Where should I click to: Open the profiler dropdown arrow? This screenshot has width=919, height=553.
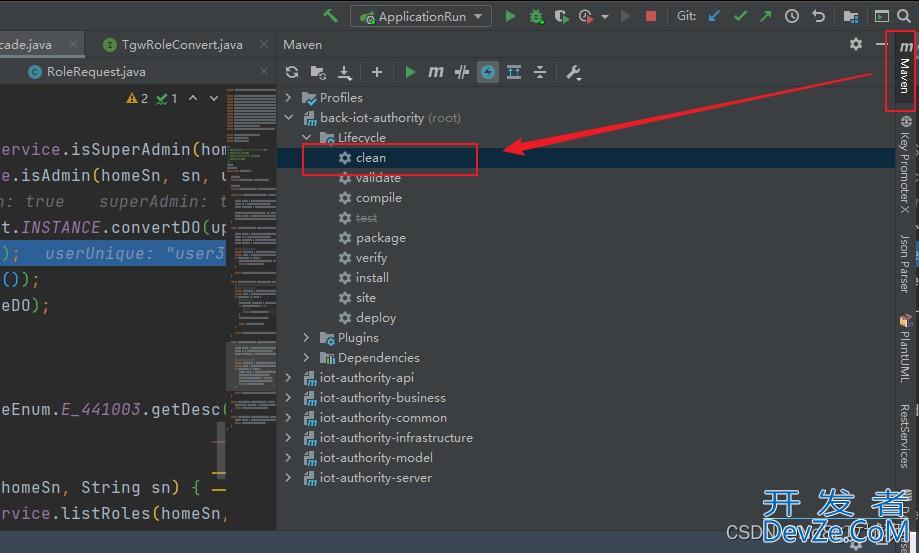point(605,17)
